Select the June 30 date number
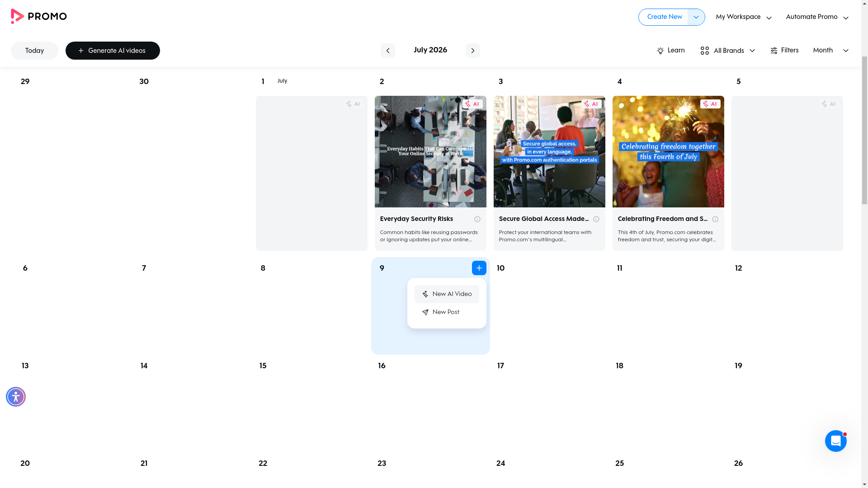The image size is (868, 488). click(144, 82)
